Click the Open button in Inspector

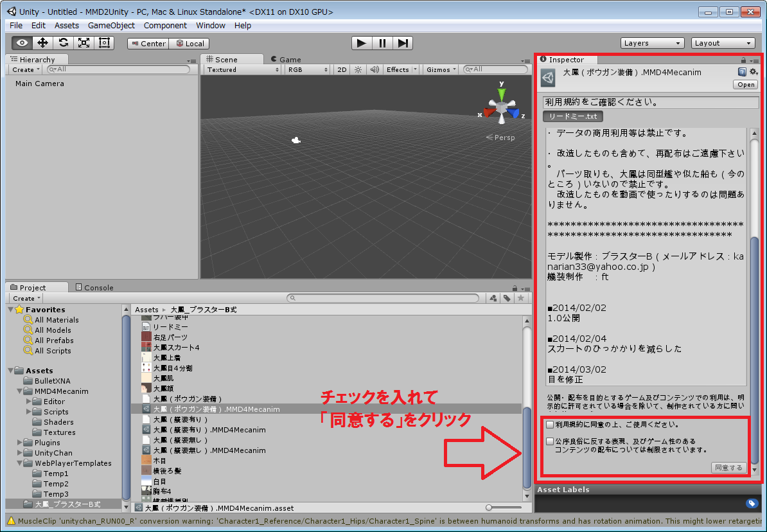(x=745, y=85)
